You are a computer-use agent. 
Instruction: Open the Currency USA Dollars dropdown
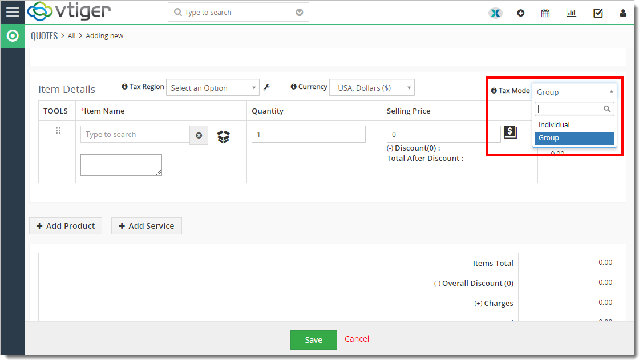click(372, 88)
